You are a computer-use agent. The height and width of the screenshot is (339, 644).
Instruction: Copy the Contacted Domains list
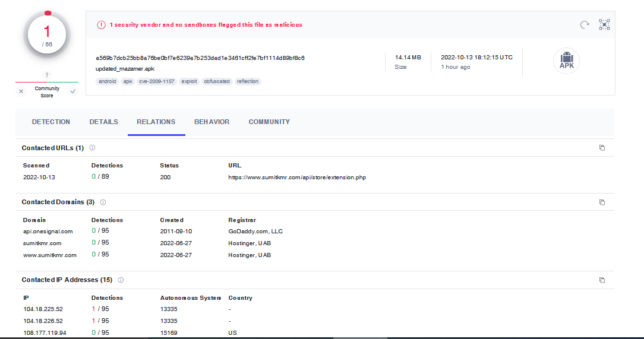coord(602,202)
